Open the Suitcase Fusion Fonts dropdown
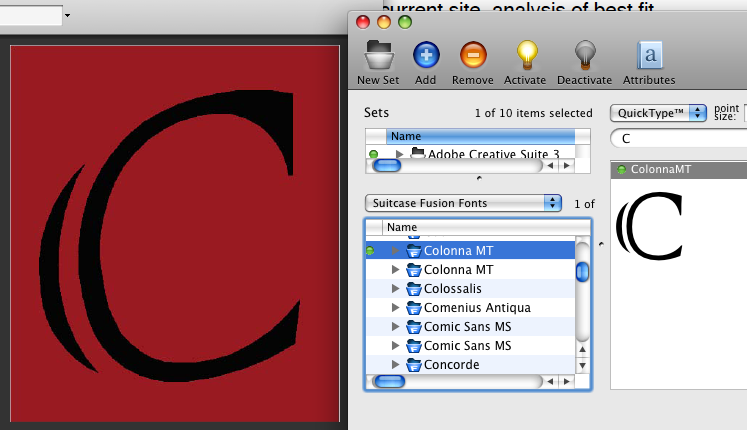The height and width of the screenshot is (430, 747). click(x=463, y=203)
